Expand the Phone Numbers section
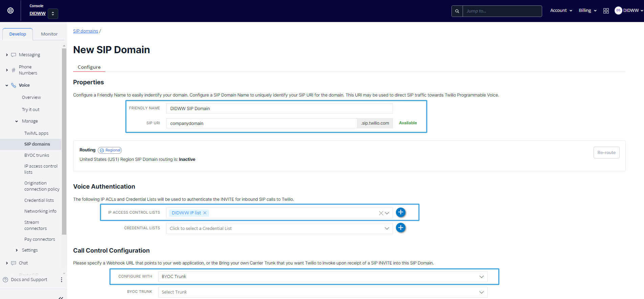Image resolution: width=644 pixels, height=299 pixels. (7, 70)
